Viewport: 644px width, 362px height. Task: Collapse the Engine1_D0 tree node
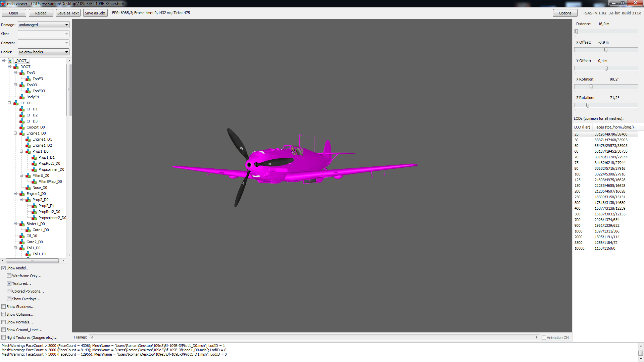point(15,133)
